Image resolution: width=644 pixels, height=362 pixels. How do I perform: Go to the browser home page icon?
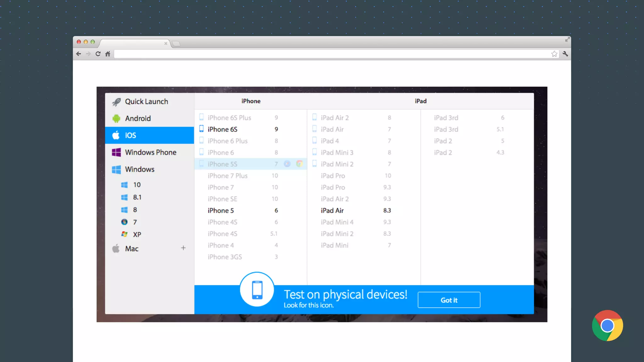(x=108, y=54)
